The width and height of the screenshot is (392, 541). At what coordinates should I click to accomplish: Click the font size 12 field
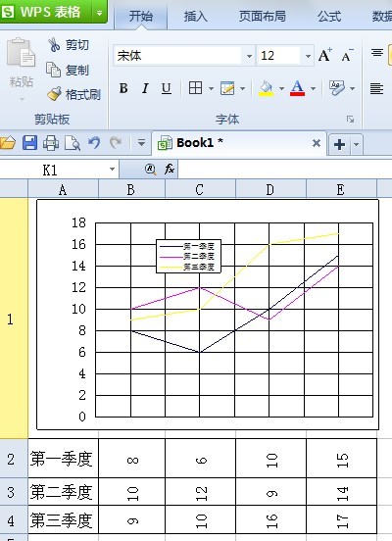click(x=279, y=56)
